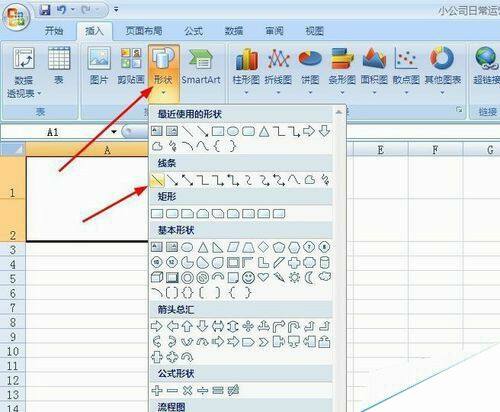The image size is (500, 412).
Task: Insert a 数据透视表 pivot table
Action: pyautogui.click(x=23, y=72)
